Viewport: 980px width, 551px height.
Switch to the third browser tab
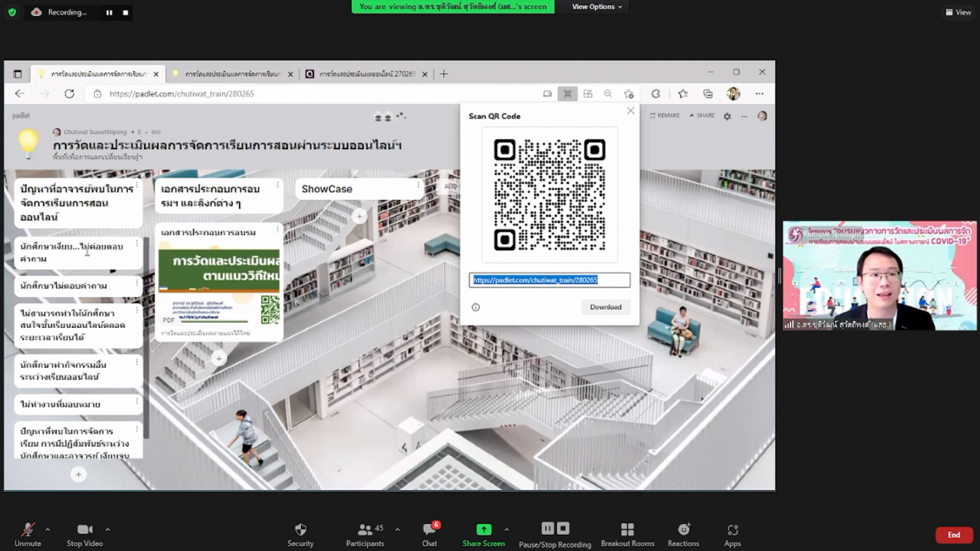point(366,74)
